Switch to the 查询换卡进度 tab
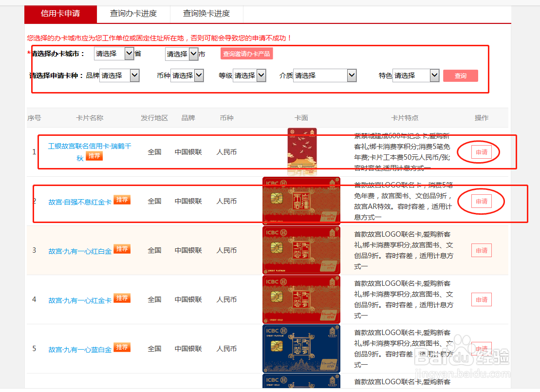The width and height of the screenshot is (540, 392). coord(206,14)
